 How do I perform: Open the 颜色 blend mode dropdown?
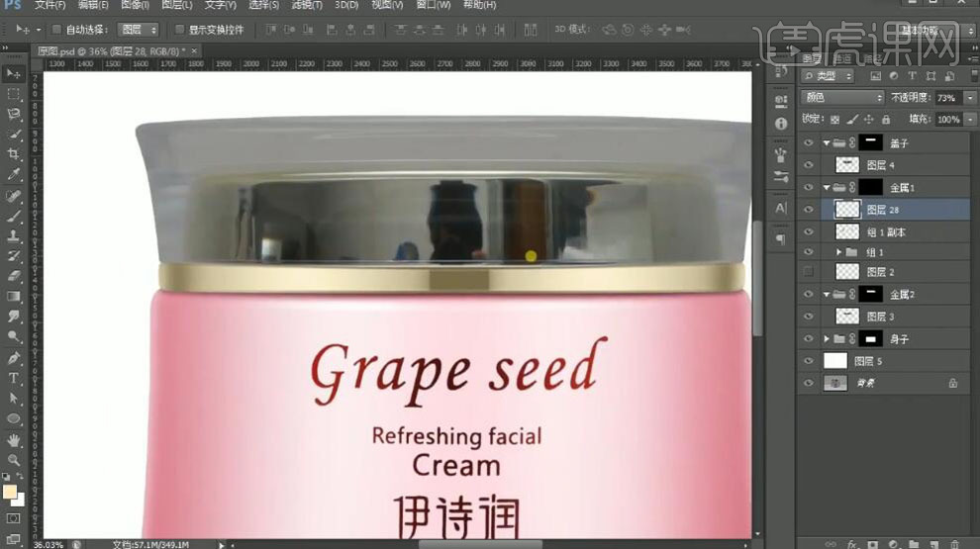coord(842,97)
